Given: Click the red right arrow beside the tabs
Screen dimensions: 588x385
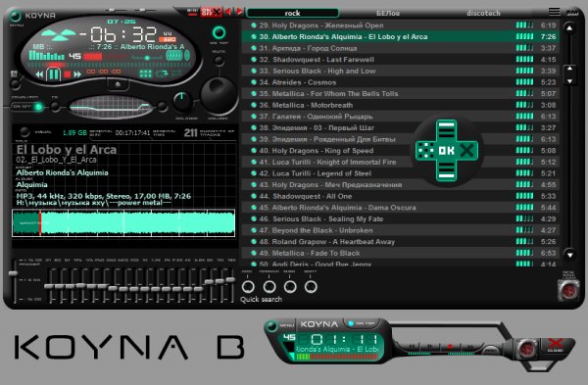Looking at the screenshot, I should tap(239, 12).
